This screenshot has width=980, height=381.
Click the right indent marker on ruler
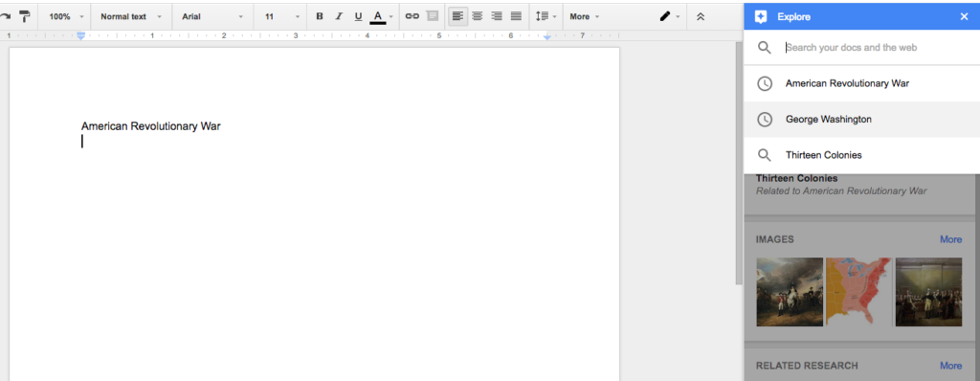[x=546, y=37]
